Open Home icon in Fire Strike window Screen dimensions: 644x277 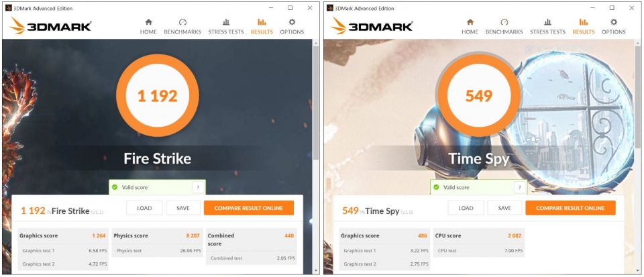(148, 22)
